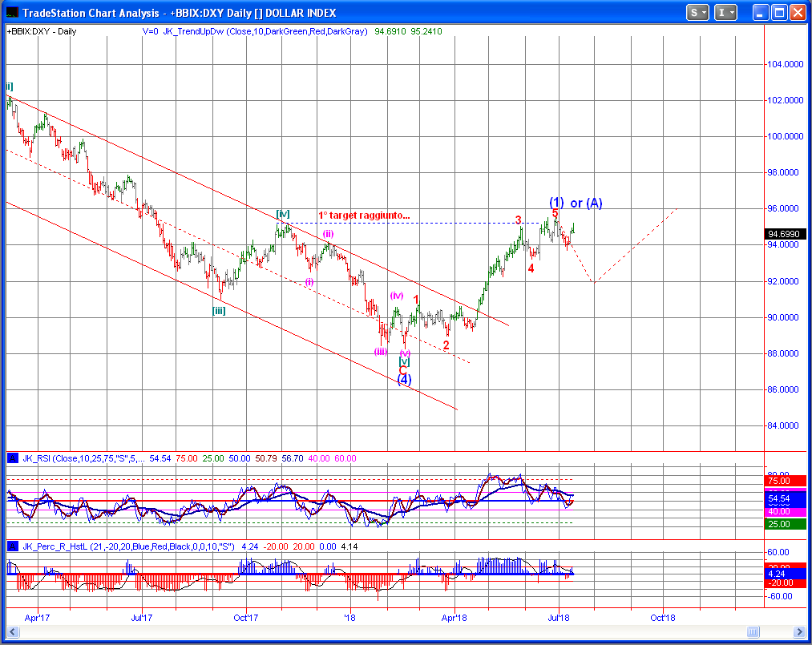
Task: Click the JK_RSI indicator analysis icon
Action: click(x=13, y=458)
